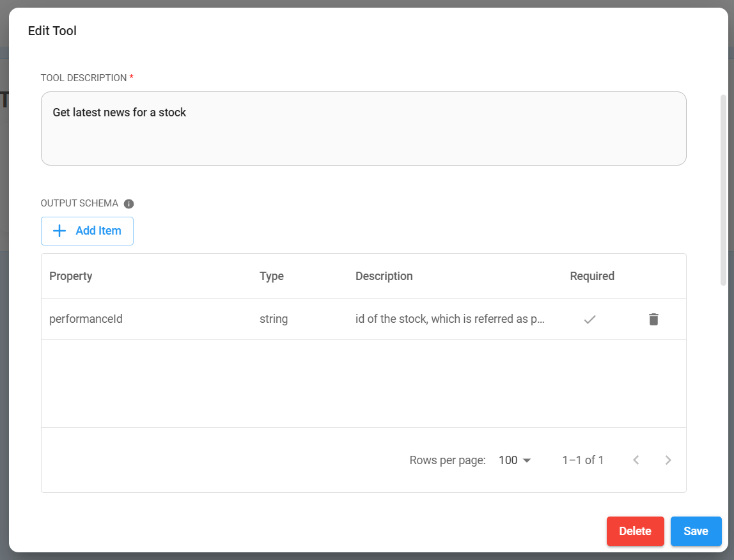Click Add Item to add schema property
Screen dimensions: 734x560
[x=87, y=231]
